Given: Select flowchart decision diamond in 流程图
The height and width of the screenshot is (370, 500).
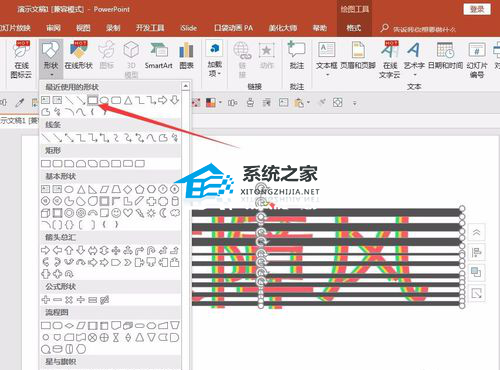Looking at the screenshot, I should pos(69,325).
